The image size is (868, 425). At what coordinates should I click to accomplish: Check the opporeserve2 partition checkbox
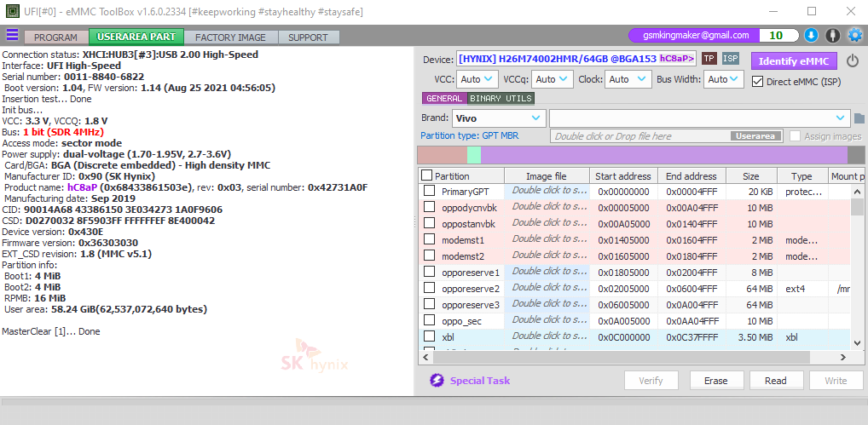(429, 287)
